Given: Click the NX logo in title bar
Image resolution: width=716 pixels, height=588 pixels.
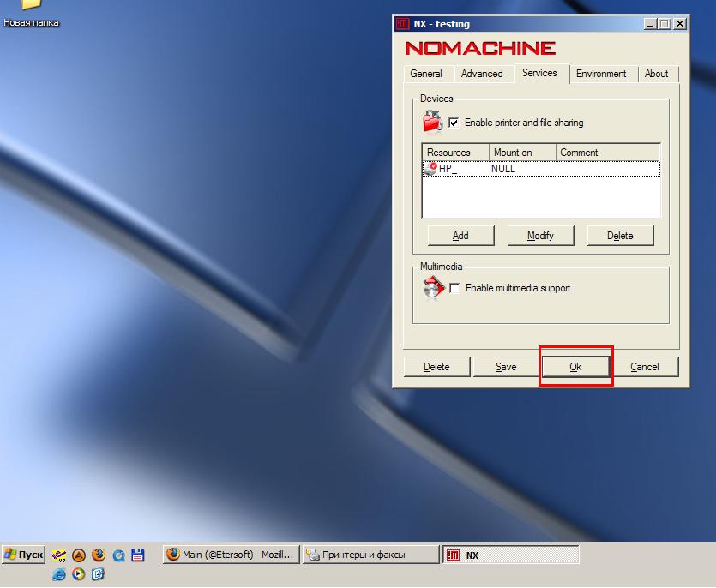Looking at the screenshot, I should 402,24.
